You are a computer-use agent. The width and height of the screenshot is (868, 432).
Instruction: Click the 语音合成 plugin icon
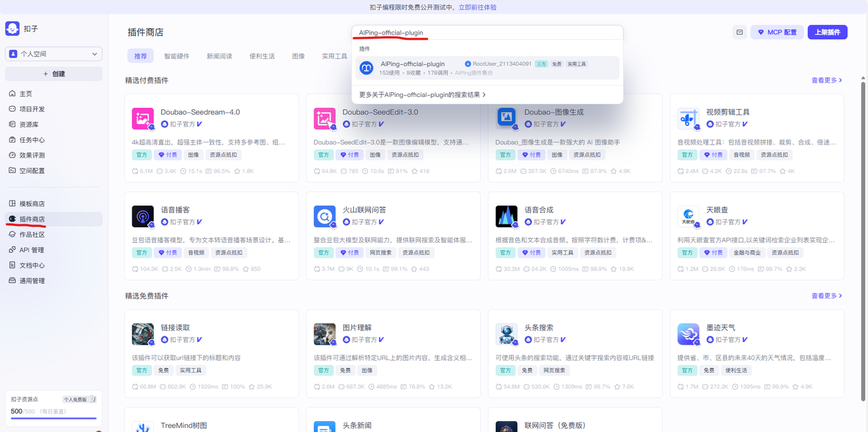tap(507, 216)
